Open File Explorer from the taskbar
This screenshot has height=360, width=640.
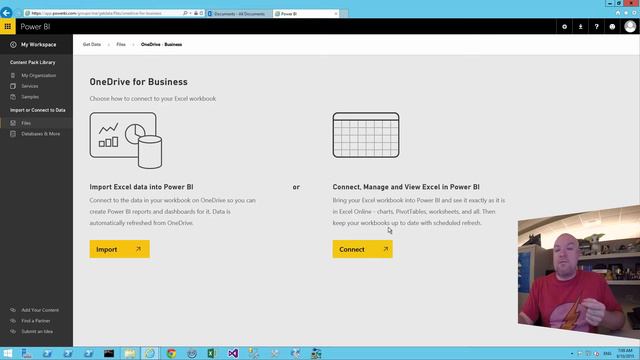(x=130, y=353)
